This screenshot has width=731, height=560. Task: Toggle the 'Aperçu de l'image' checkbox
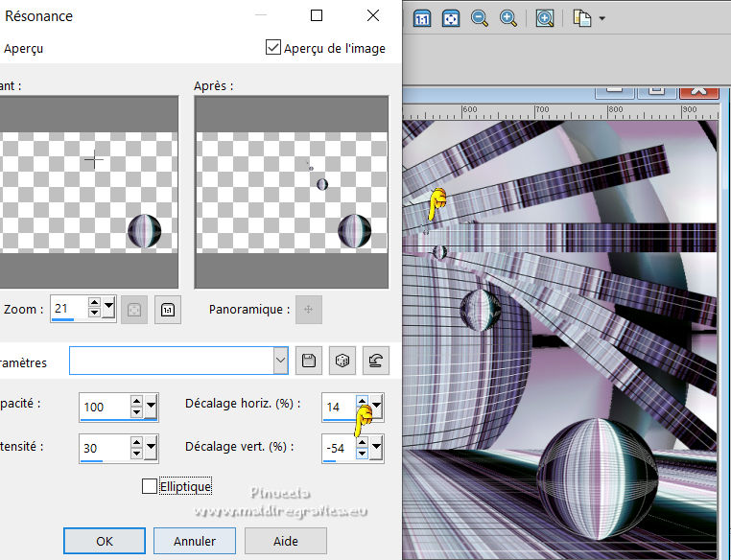(273, 48)
